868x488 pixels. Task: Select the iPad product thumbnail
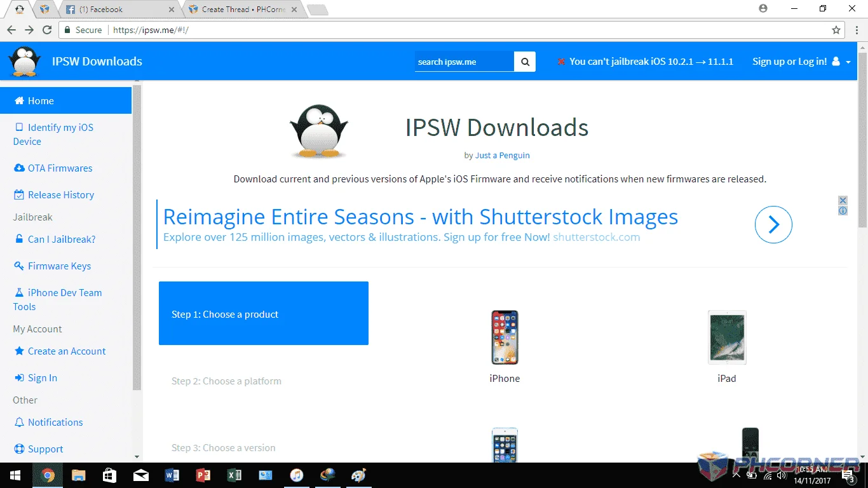(727, 337)
